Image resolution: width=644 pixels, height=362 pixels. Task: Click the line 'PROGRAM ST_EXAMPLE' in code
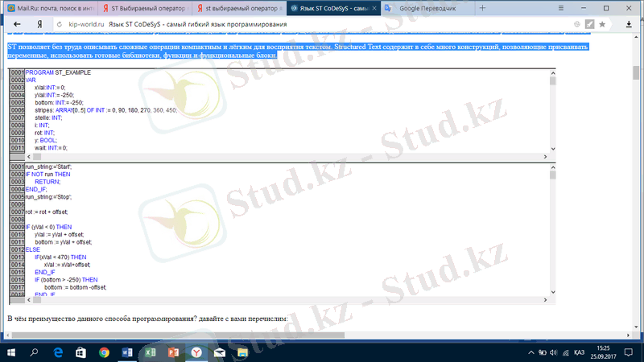pyautogui.click(x=58, y=72)
